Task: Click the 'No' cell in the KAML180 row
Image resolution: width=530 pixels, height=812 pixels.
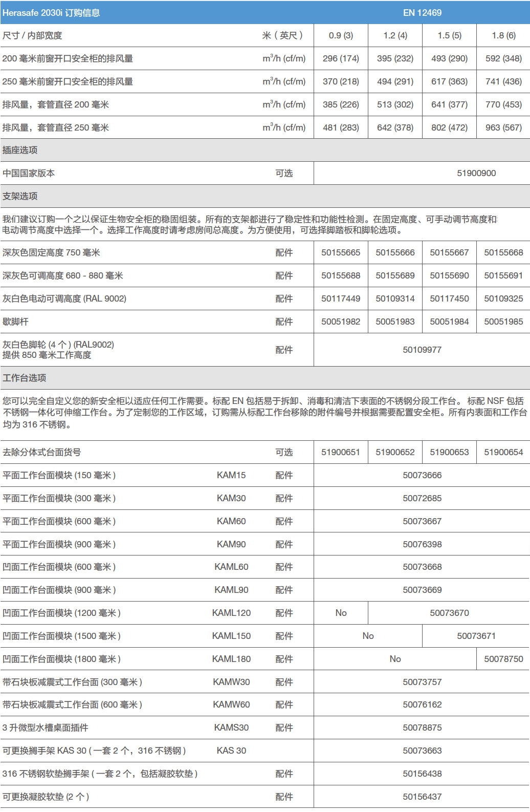Action: pyautogui.click(x=395, y=659)
